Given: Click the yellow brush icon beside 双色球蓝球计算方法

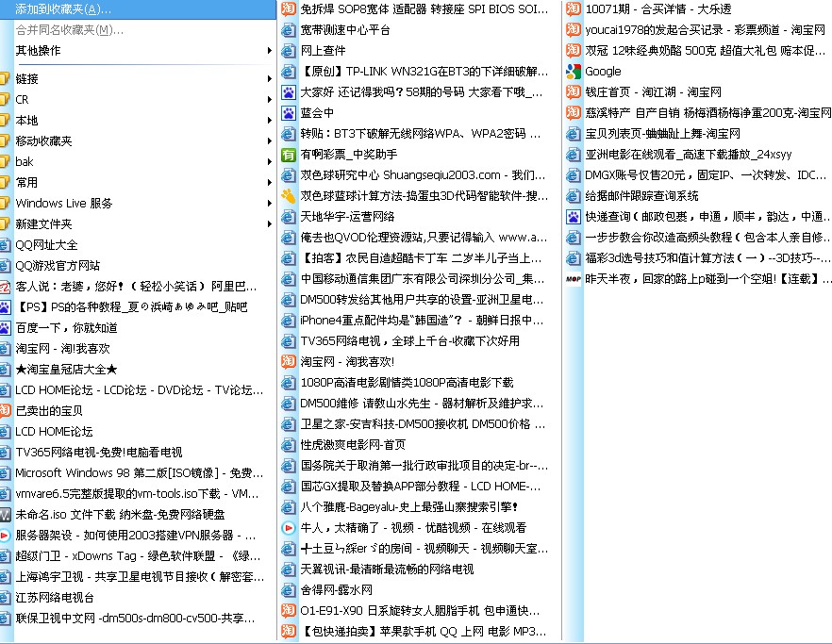Looking at the screenshot, I should coord(288,195).
